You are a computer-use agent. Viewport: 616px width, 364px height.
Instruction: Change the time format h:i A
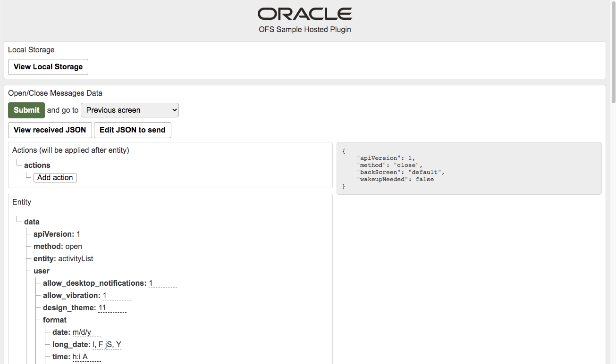pos(86,356)
